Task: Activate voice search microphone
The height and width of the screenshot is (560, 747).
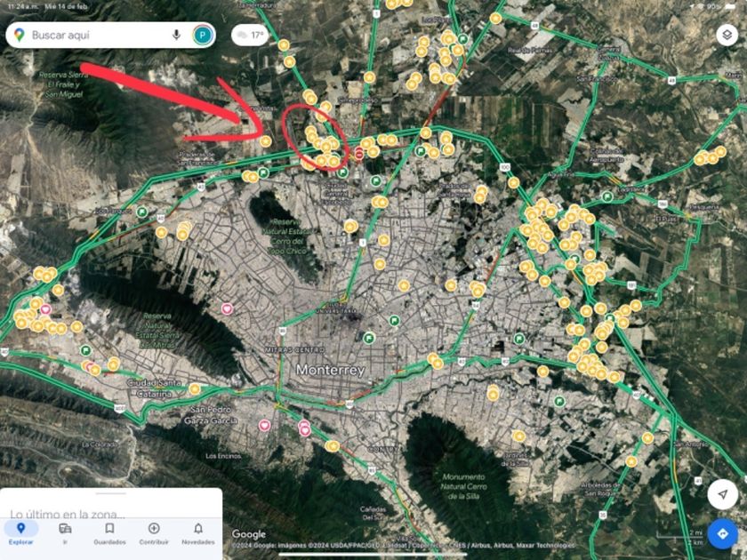Action: click(176, 35)
